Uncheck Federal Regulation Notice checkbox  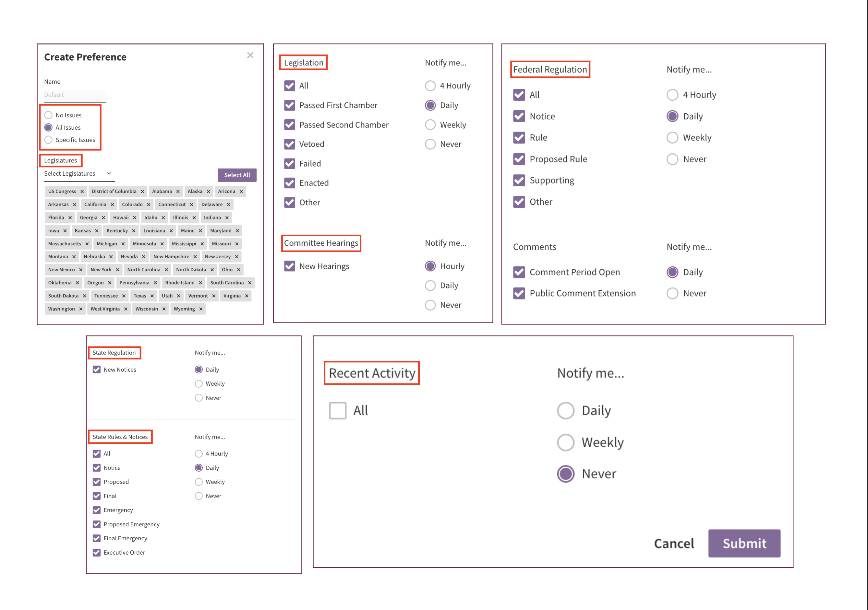[x=519, y=116]
